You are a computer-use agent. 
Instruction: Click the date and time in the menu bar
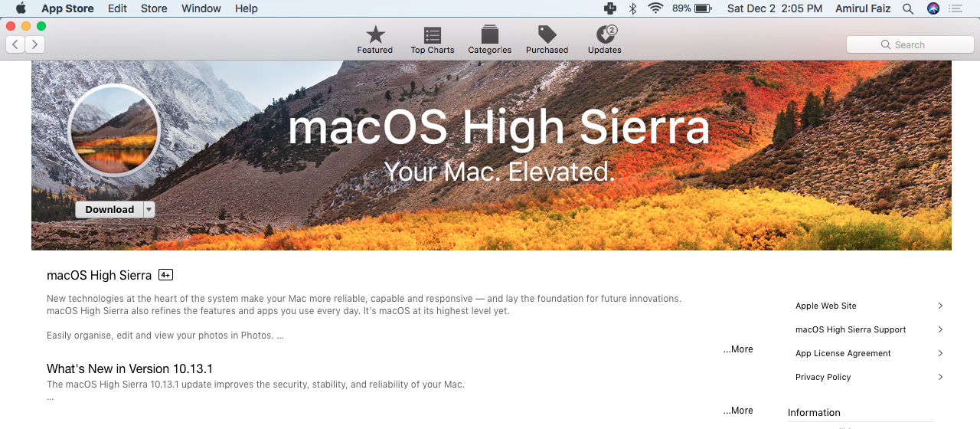[775, 8]
